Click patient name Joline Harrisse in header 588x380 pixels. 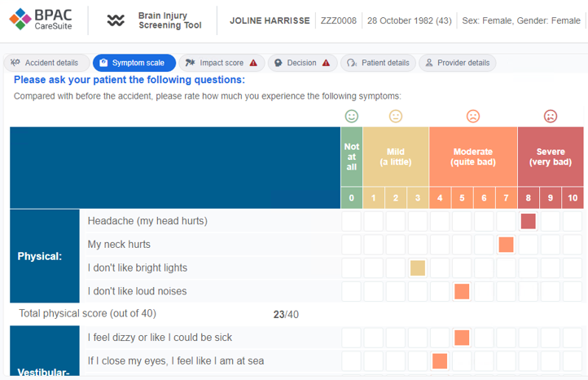(270, 20)
